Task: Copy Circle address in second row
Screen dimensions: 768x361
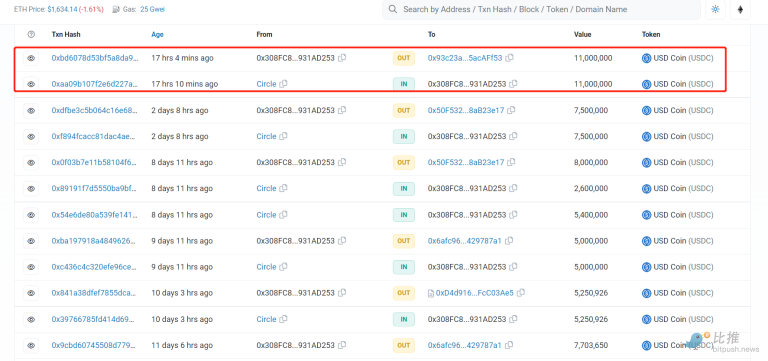Action: click(283, 84)
